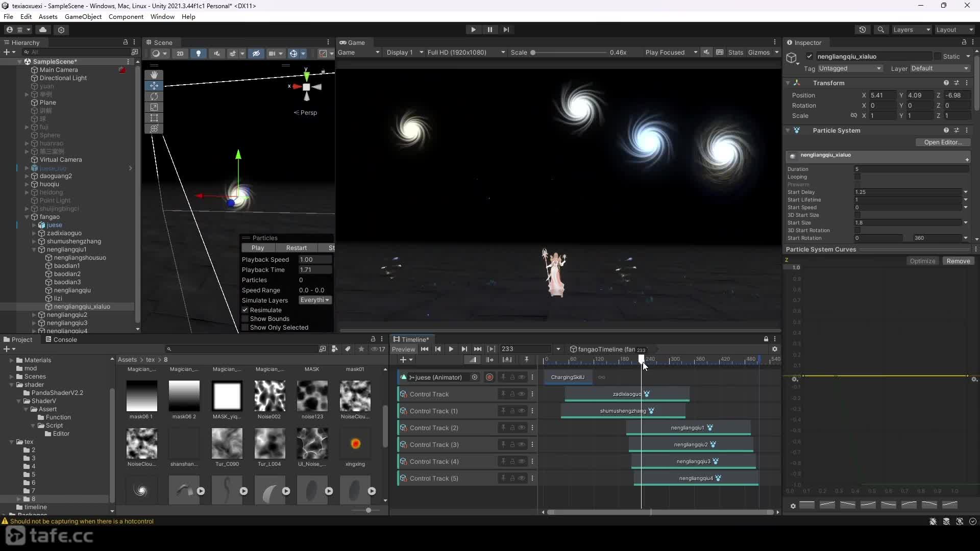Image resolution: width=980 pixels, height=551 pixels.
Task: Open the GameObject menu
Action: [83, 17]
